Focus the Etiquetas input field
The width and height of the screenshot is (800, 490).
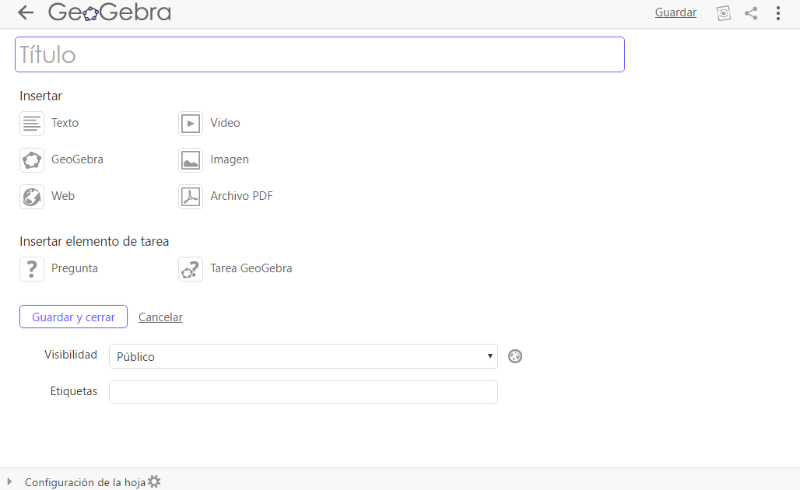click(303, 392)
